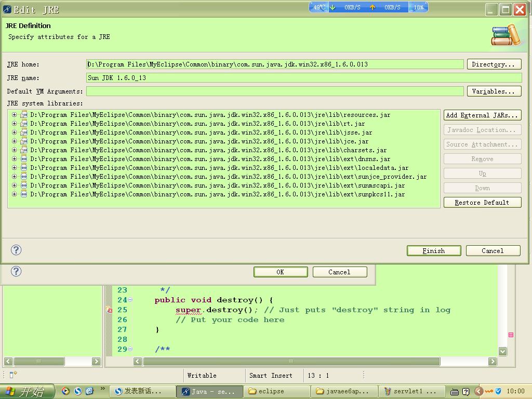
Task: Expand the rt.jar library node
Action: point(14,124)
